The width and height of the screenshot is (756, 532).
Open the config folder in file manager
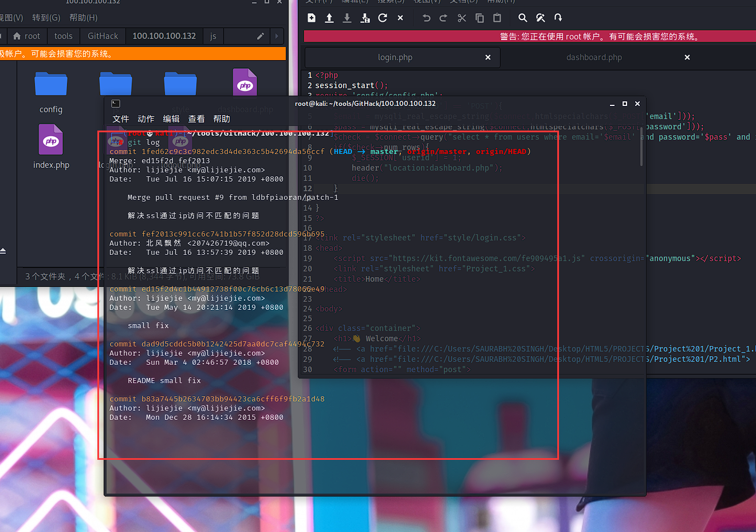pos(51,92)
